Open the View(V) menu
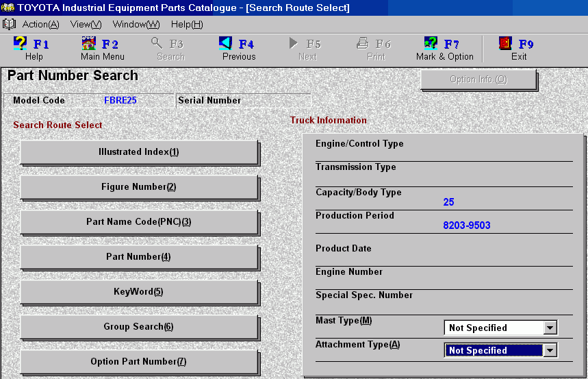This screenshot has height=379, width=588. click(86, 25)
